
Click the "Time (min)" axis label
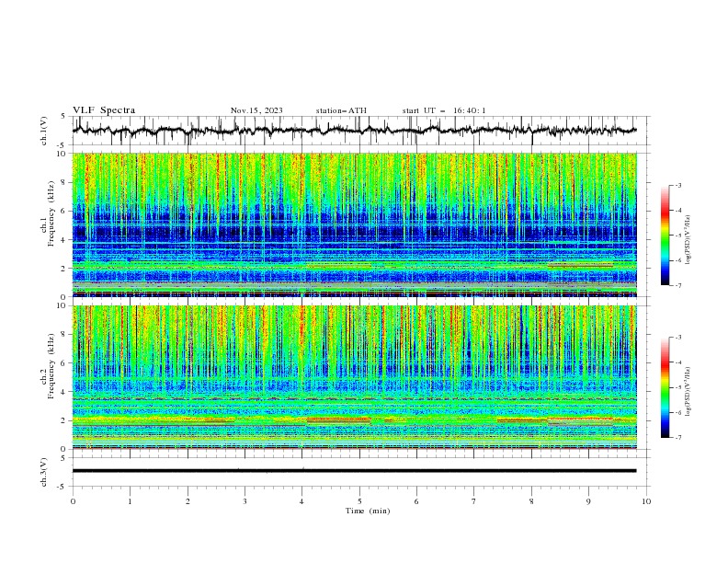[368, 511]
